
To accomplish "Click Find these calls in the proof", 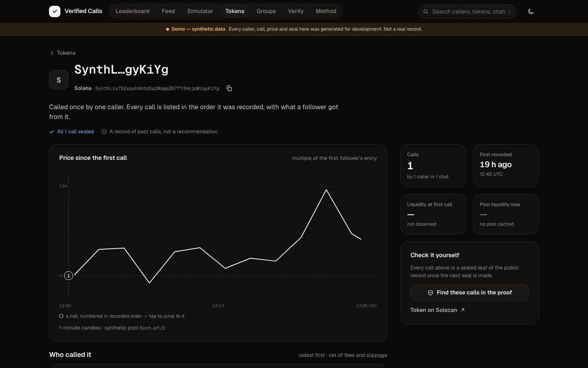I will point(470,293).
